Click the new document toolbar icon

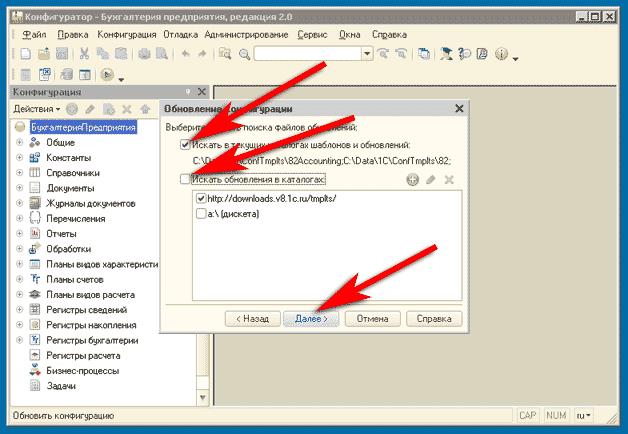pyautogui.click(x=26, y=54)
